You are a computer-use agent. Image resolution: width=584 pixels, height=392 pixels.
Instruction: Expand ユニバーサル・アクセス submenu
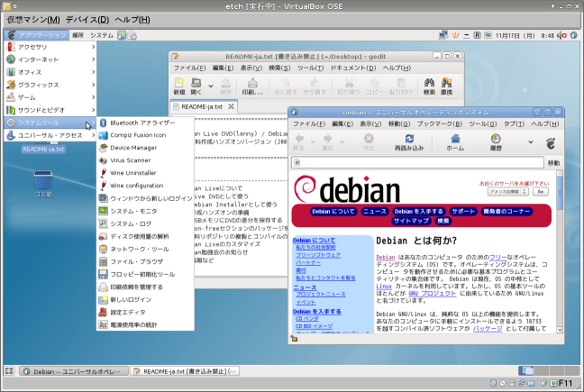50,135
